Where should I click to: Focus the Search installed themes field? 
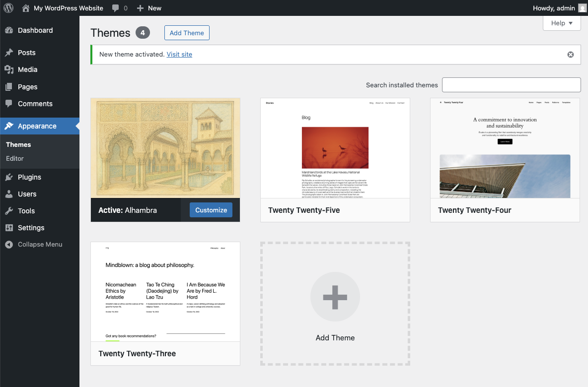tap(511, 85)
